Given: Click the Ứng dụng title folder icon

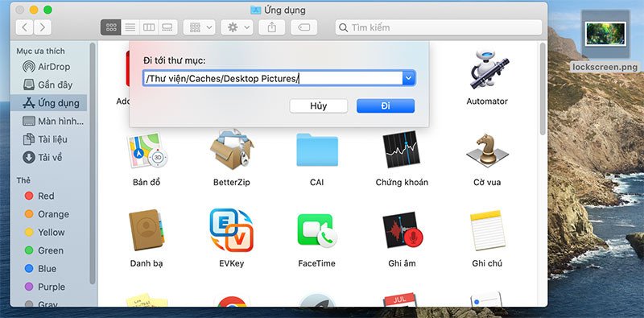Looking at the screenshot, I should coord(256,10).
